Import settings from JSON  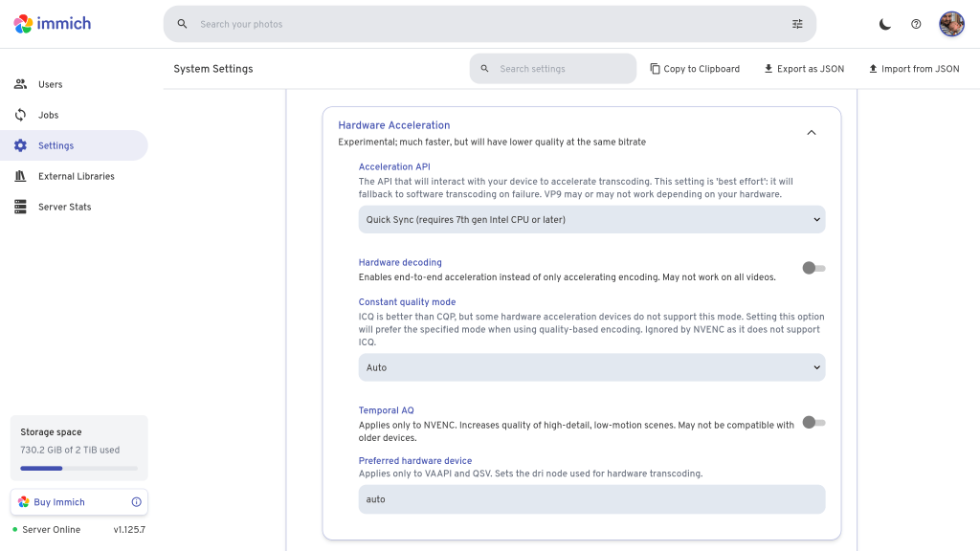coord(913,69)
